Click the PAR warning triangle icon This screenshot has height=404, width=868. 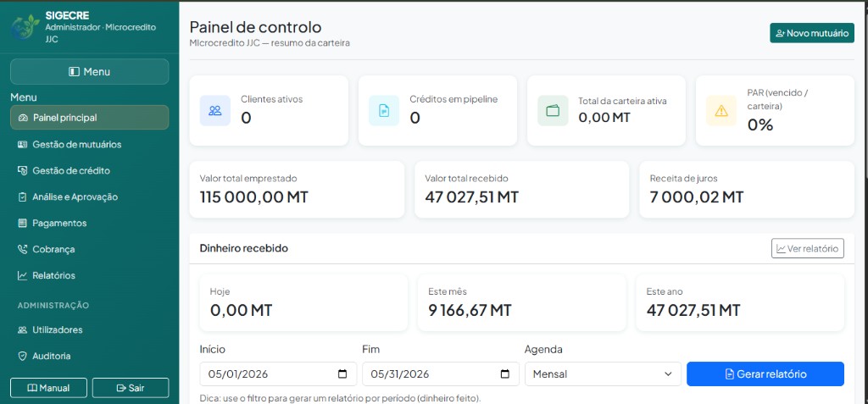721,111
